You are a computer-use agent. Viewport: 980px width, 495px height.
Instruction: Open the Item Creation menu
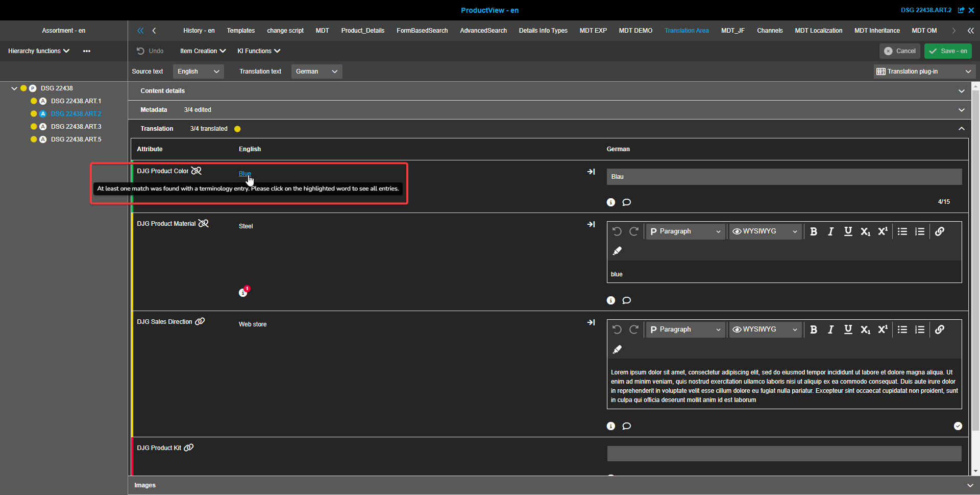point(203,51)
